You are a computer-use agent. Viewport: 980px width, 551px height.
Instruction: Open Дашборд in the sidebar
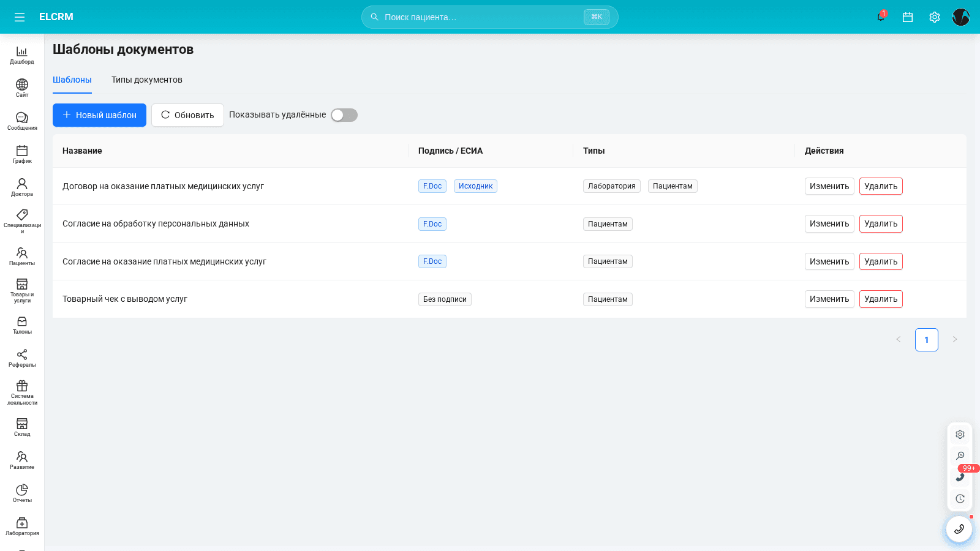point(22,55)
